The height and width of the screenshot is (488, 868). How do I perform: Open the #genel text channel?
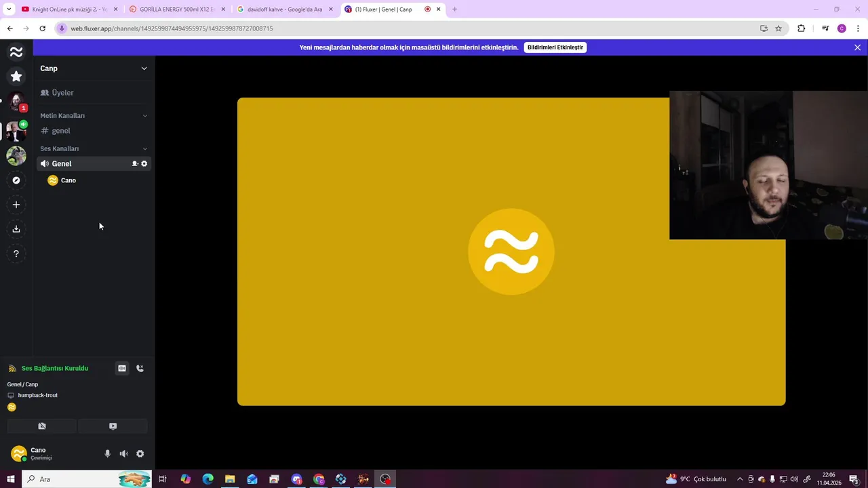[x=94, y=131]
